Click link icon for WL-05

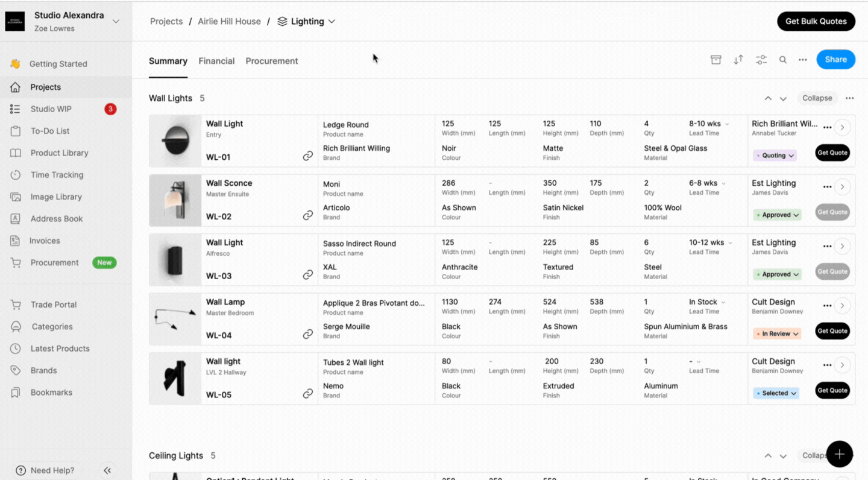(x=308, y=394)
